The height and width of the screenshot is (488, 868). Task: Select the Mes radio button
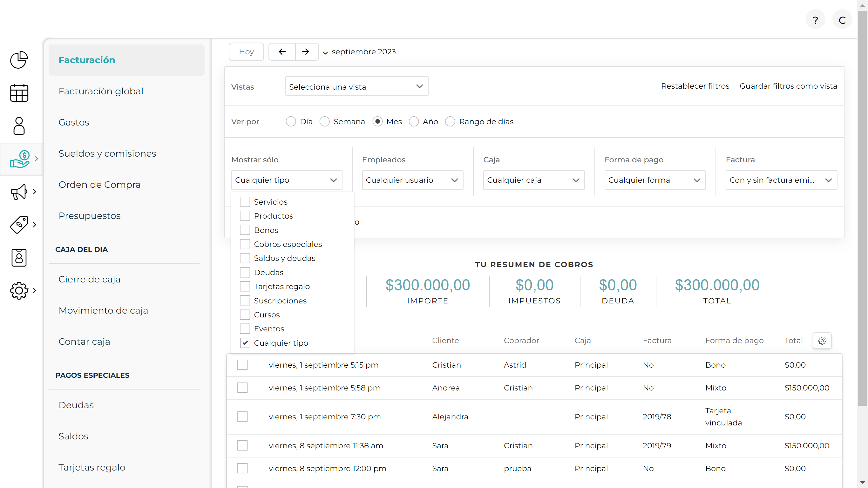click(377, 121)
